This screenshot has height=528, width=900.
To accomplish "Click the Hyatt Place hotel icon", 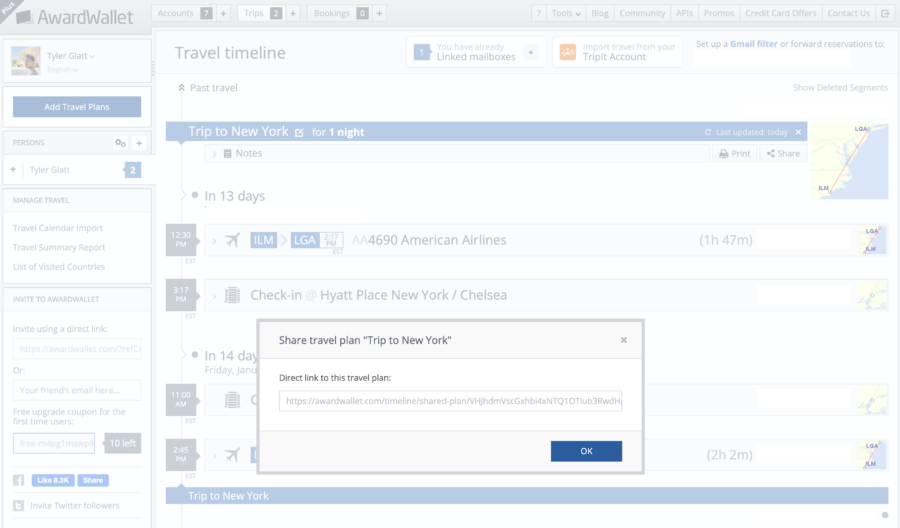I will click(232, 296).
